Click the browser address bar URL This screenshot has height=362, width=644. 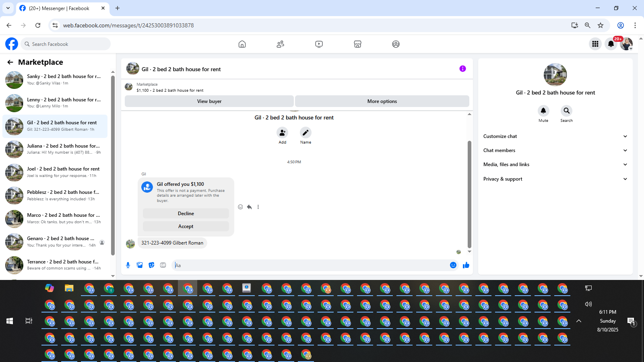tap(128, 25)
